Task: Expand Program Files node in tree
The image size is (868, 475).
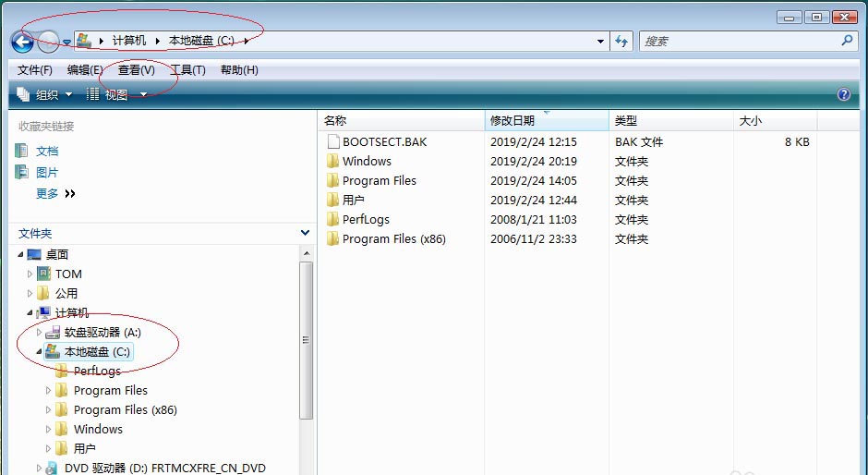Action: coord(48,390)
